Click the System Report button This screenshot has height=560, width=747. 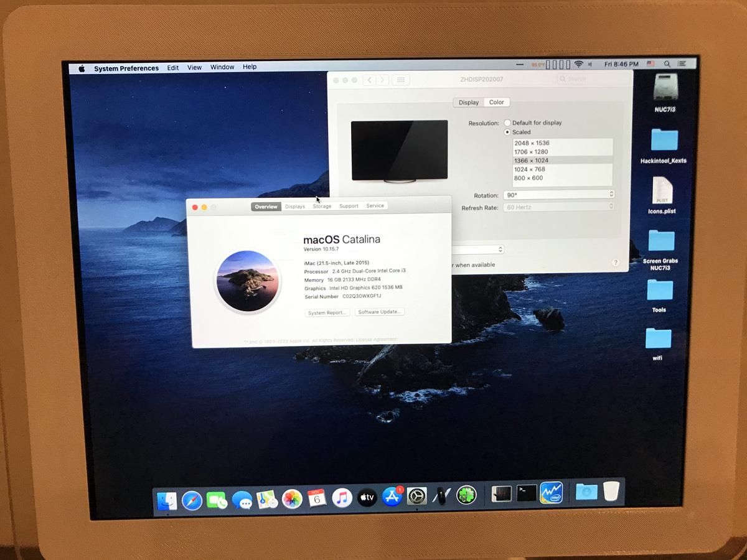pyautogui.click(x=327, y=312)
